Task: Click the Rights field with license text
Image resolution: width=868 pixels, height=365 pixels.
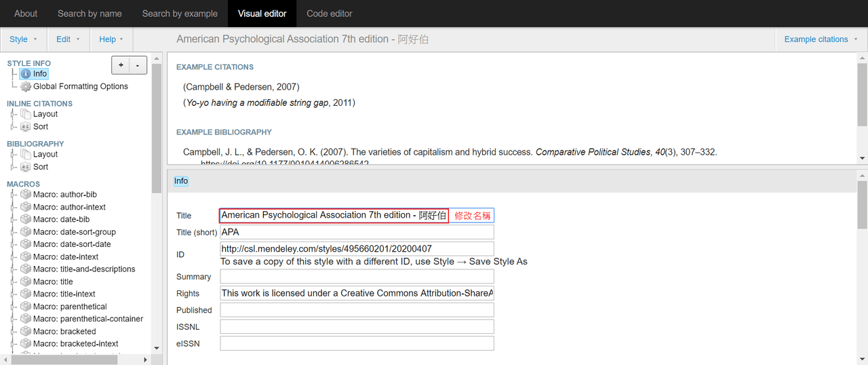Action: pos(357,293)
